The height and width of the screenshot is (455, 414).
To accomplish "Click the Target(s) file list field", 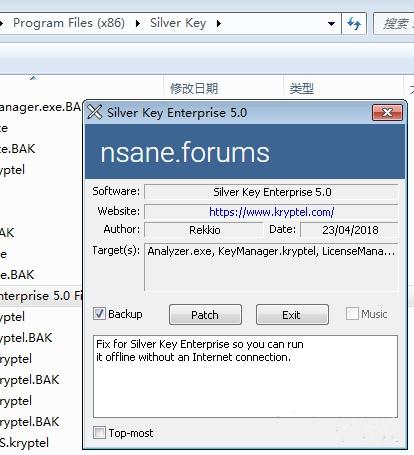I will point(271,267).
